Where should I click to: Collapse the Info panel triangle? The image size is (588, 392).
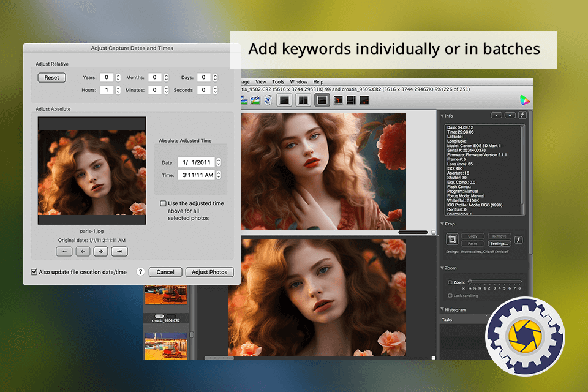click(442, 116)
